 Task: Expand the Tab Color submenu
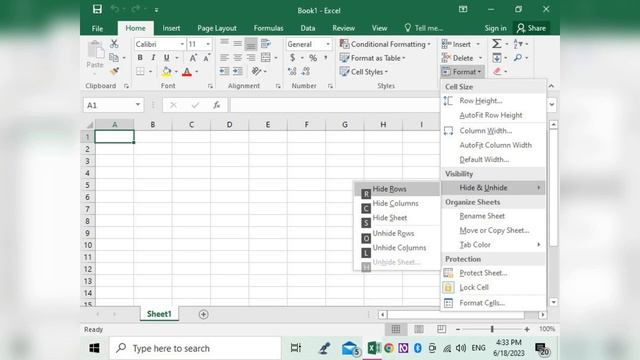point(493,244)
